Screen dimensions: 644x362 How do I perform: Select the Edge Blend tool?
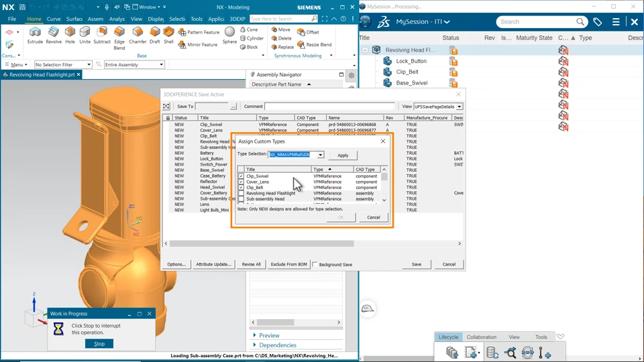coord(119,38)
